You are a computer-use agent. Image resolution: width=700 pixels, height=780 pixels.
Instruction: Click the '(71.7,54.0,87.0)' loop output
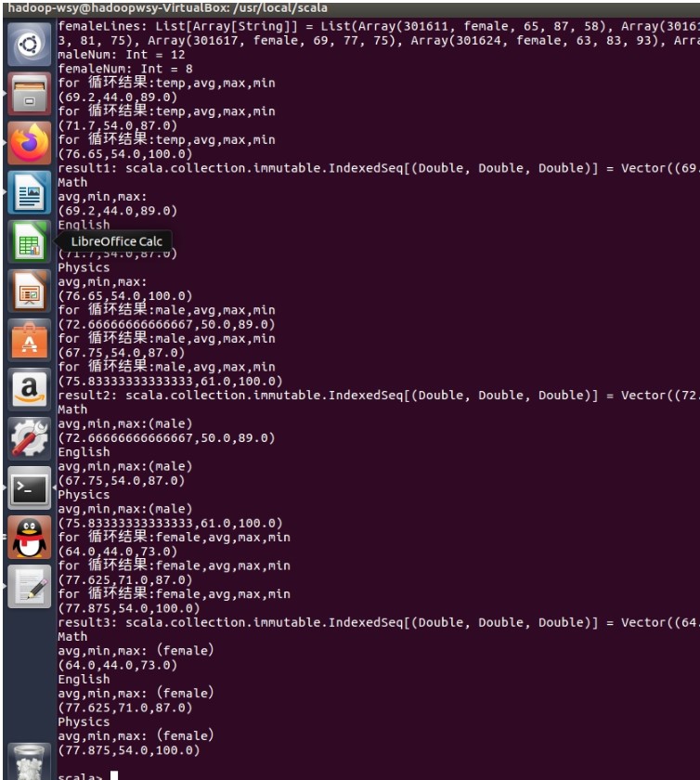tap(117, 126)
